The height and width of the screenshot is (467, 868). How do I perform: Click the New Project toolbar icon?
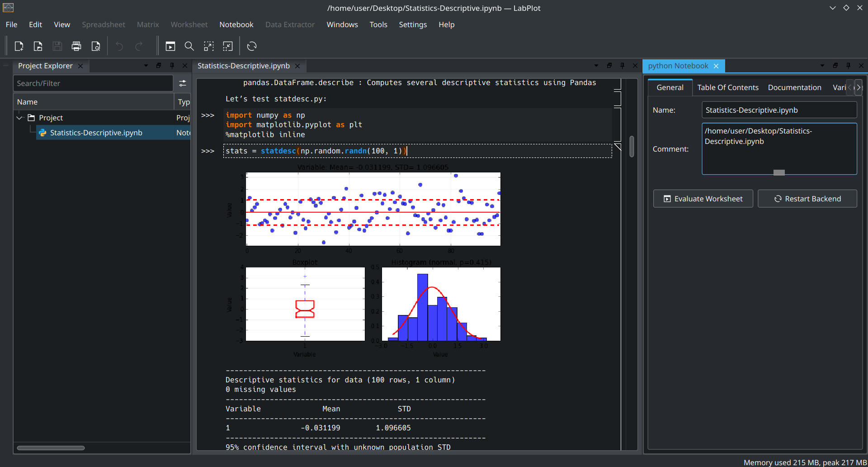19,46
